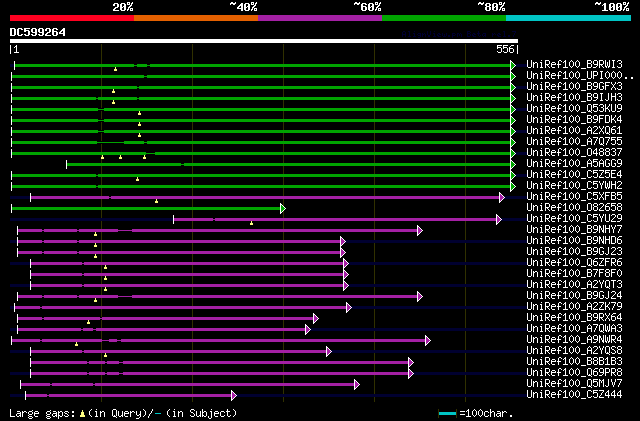
Task: Select the UniRef100_C5Z444 label
Action: (574, 394)
